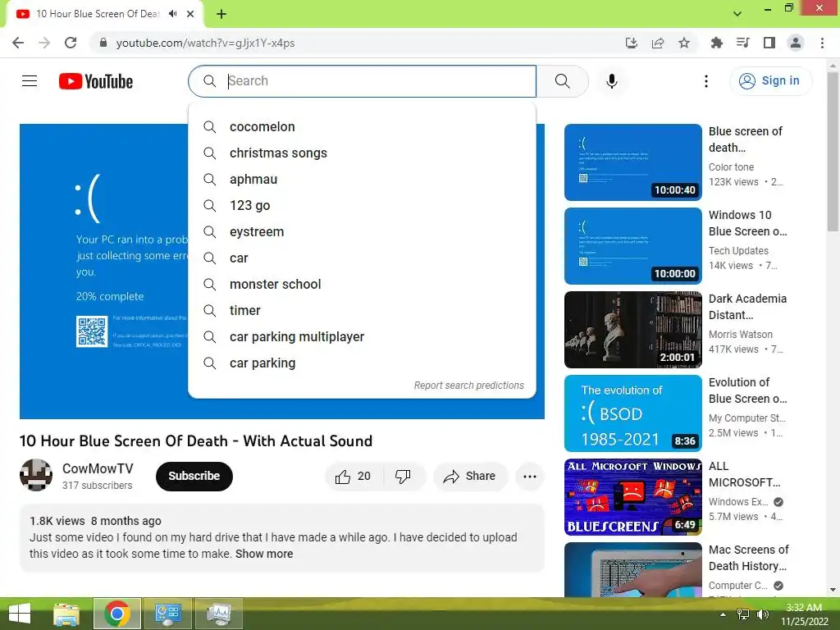Choose suggestion christmas songs
This screenshot has width=840, height=630.
point(362,153)
